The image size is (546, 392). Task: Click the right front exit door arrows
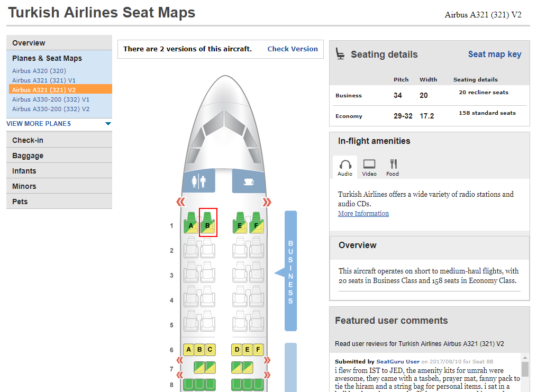[x=267, y=202]
